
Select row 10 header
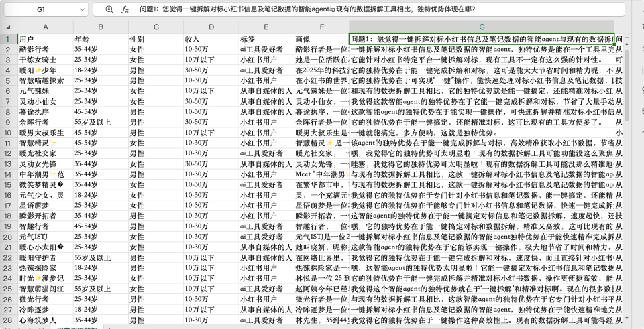pos(9,133)
